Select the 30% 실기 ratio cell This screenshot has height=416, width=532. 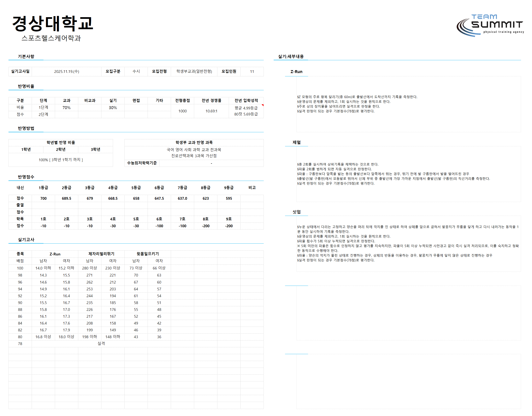113,108
